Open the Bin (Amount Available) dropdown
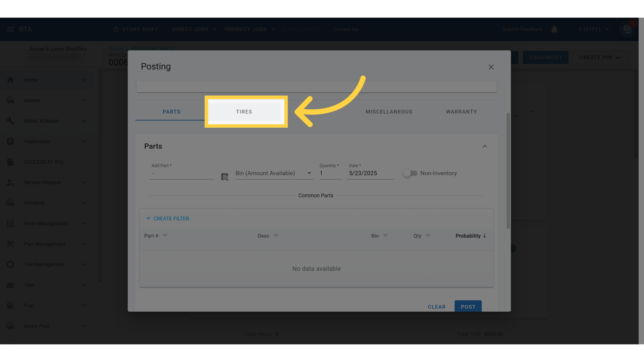644x362 pixels. [274, 173]
